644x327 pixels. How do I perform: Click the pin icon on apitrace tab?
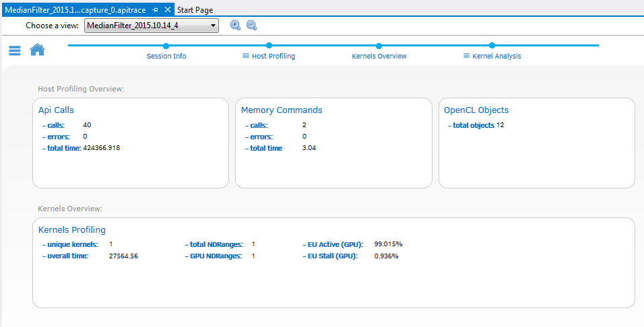point(156,10)
